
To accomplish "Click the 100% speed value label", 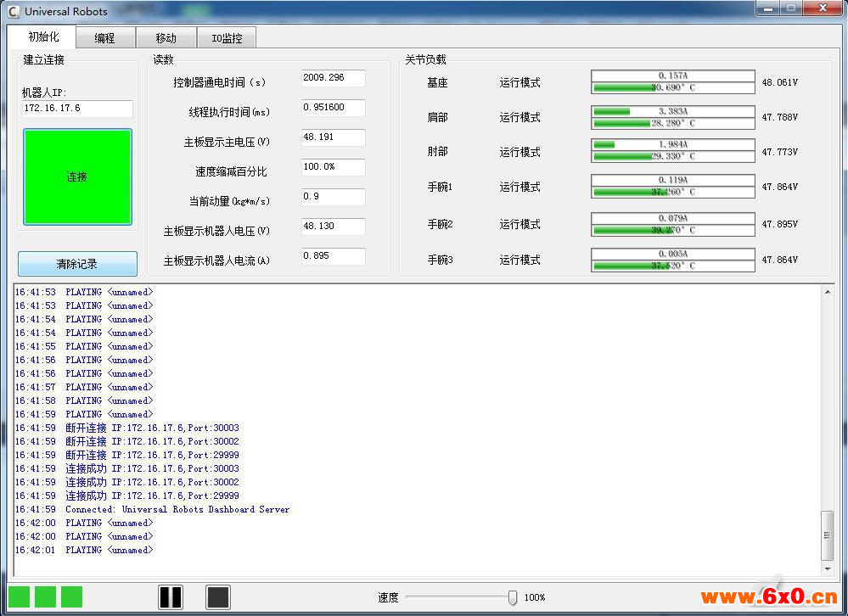I will pyautogui.click(x=535, y=597).
